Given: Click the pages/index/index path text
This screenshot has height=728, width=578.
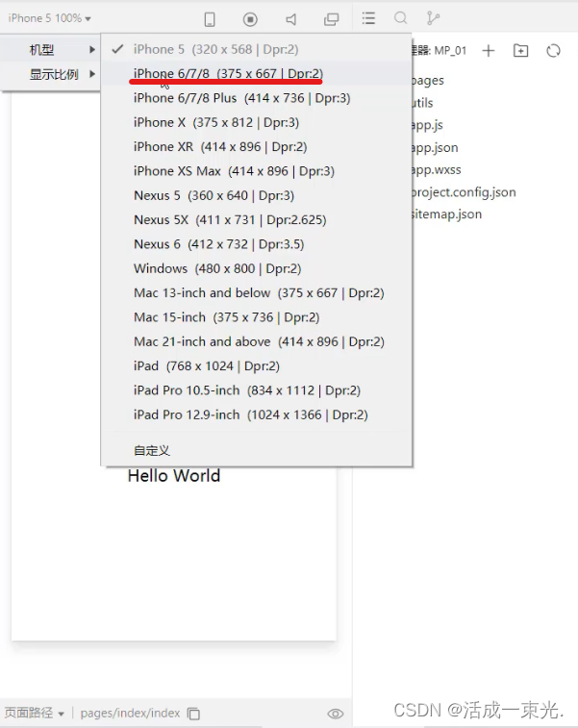Looking at the screenshot, I should click(x=130, y=713).
